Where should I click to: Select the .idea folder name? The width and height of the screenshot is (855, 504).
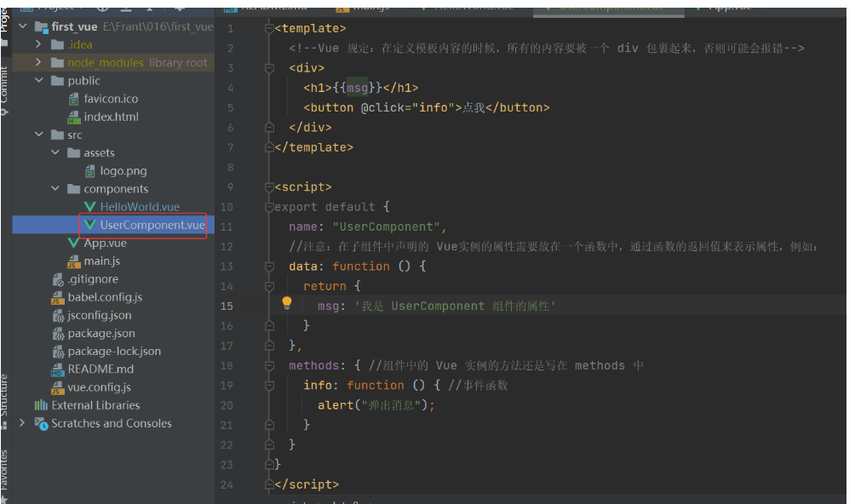tap(79, 44)
